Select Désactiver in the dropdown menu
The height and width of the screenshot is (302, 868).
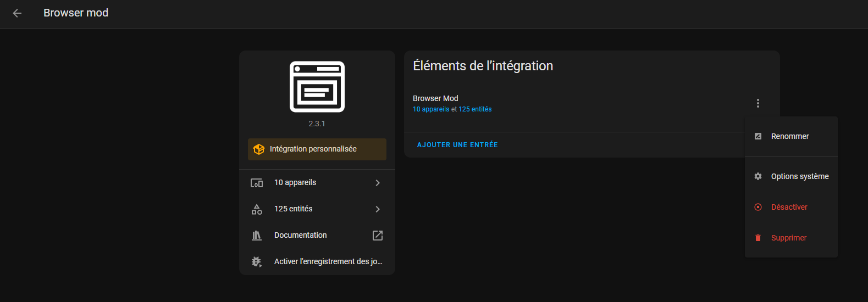tap(791, 207)
